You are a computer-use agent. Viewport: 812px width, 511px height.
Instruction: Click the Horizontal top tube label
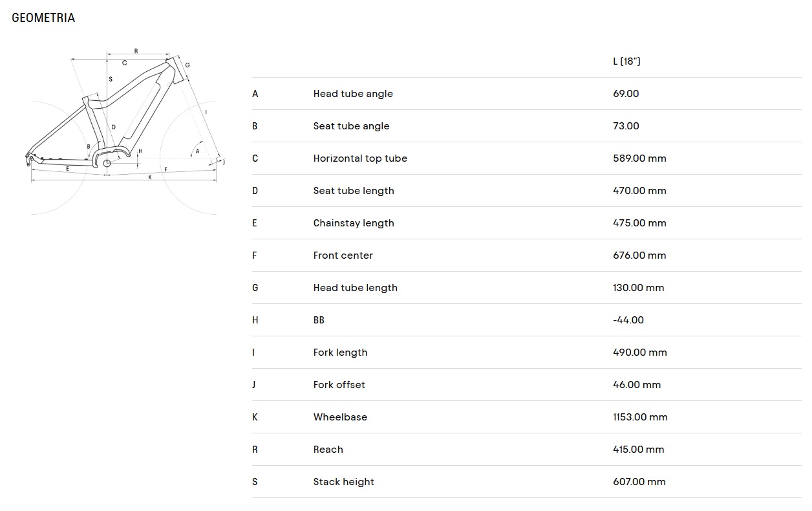360,158
